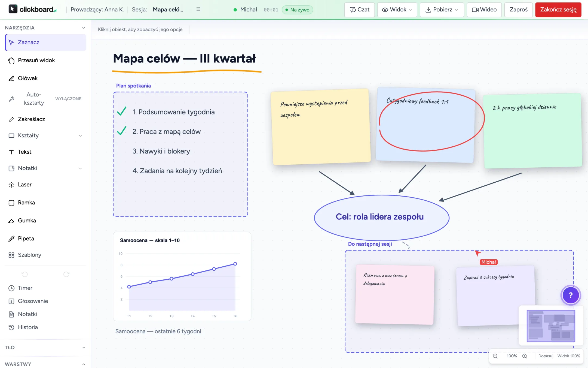Click the redo arrow icon

(66, 274)
